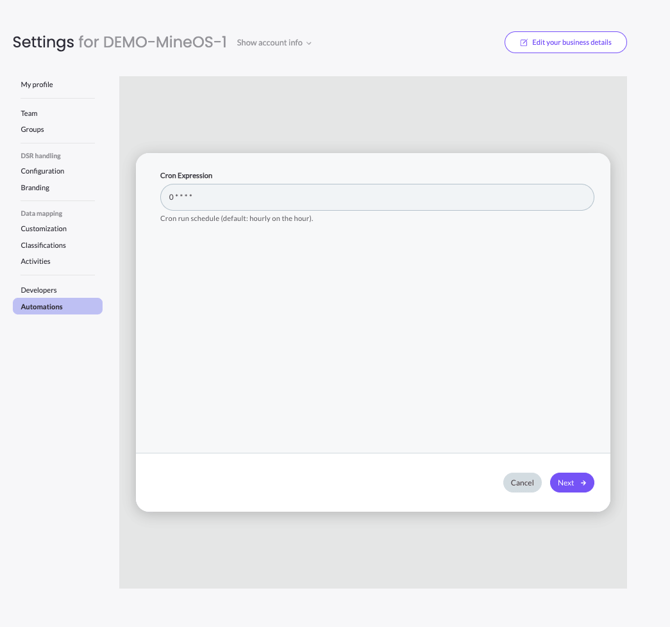This screenshot has height=627, width=670.
Task: Select Groups in the sidebar
Action: click(x=32, y=129)
